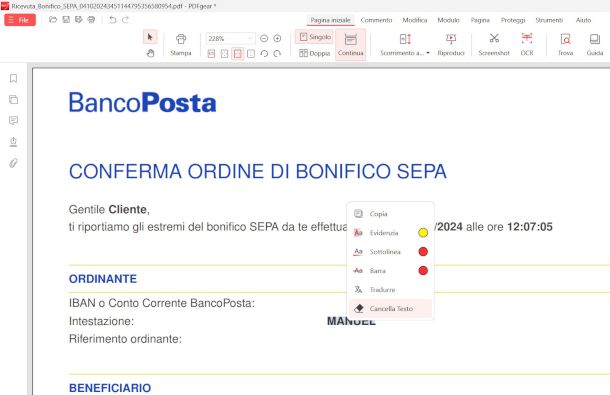Screen dimensions: 610x395
Task: Switch to Proteggi tab
Action: pos(513,20)
